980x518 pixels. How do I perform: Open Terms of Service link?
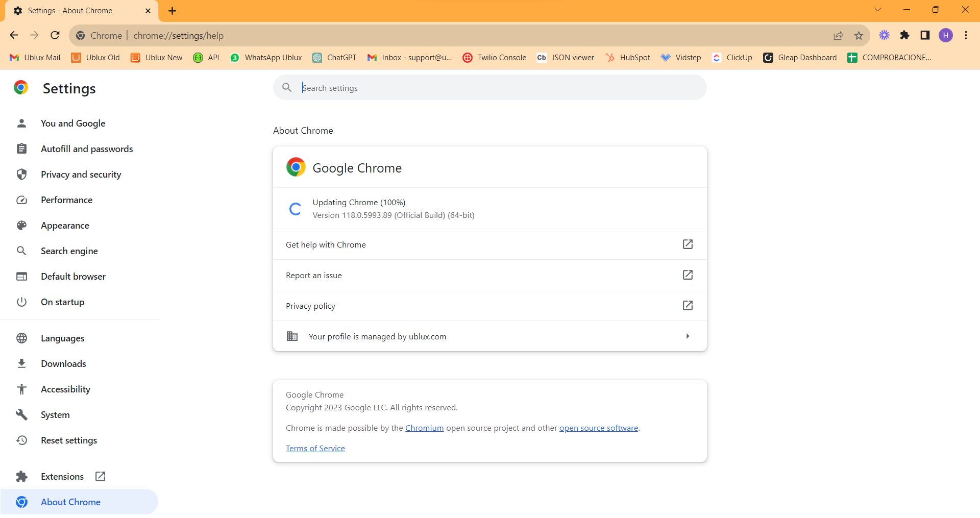(x=315, y=449)
